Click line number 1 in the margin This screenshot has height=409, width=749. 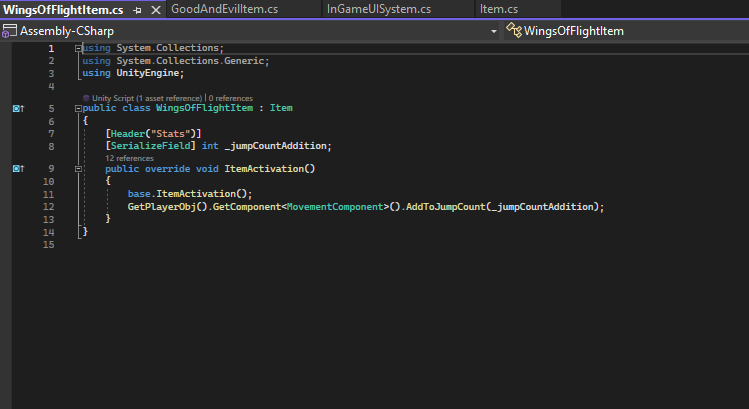tap(51, 49)
